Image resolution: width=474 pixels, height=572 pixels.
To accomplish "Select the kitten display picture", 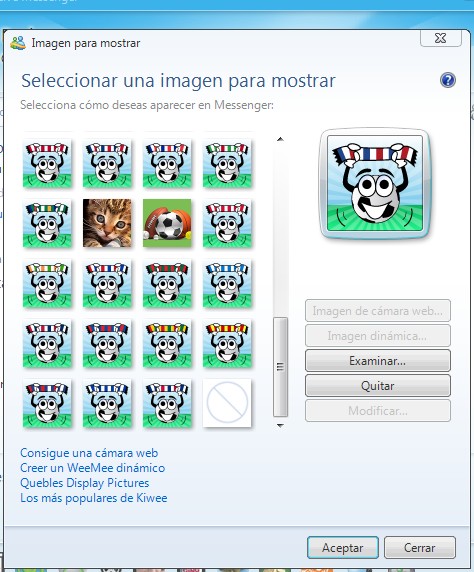I will tap(107, 223).
